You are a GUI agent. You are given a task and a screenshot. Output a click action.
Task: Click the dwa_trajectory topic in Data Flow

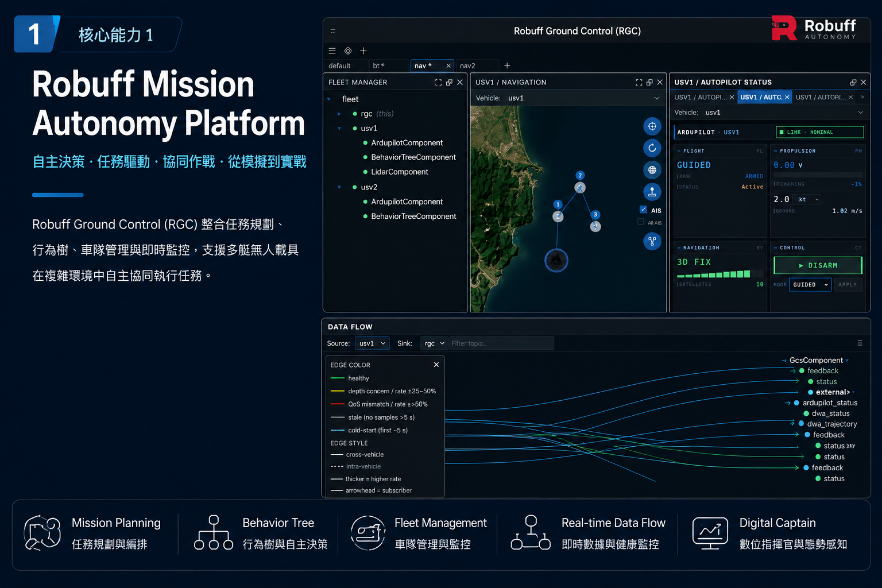[x=831, y=424]
